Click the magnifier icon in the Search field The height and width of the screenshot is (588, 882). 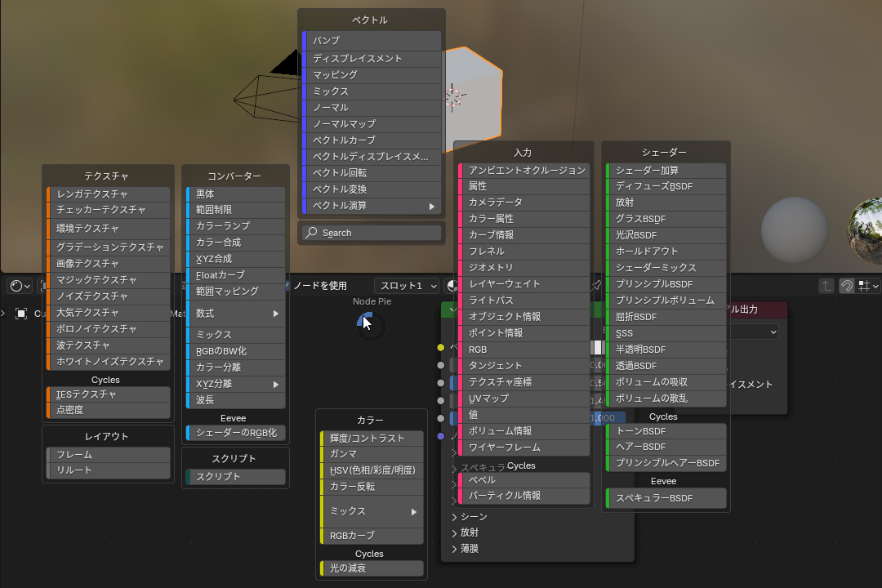(311, 233)
